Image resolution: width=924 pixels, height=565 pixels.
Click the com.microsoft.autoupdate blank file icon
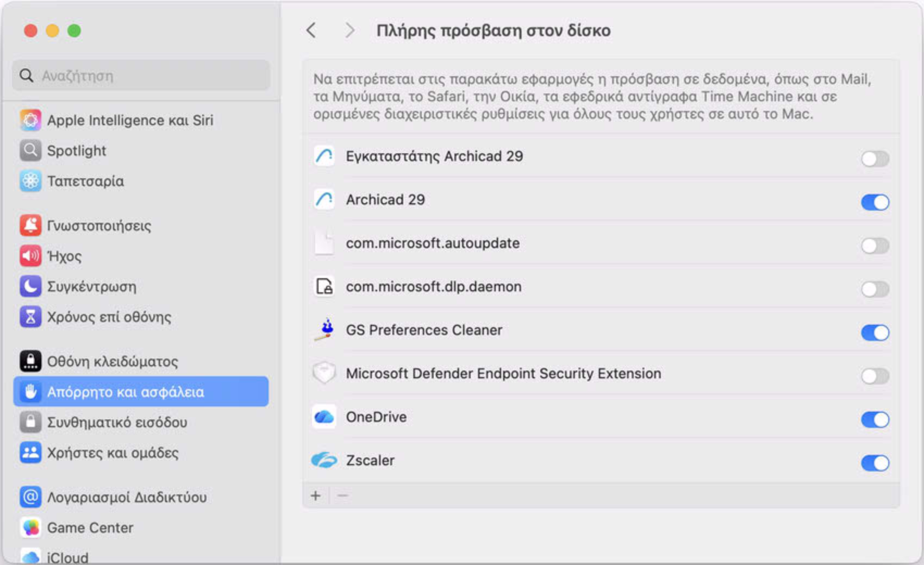(324, 243)
